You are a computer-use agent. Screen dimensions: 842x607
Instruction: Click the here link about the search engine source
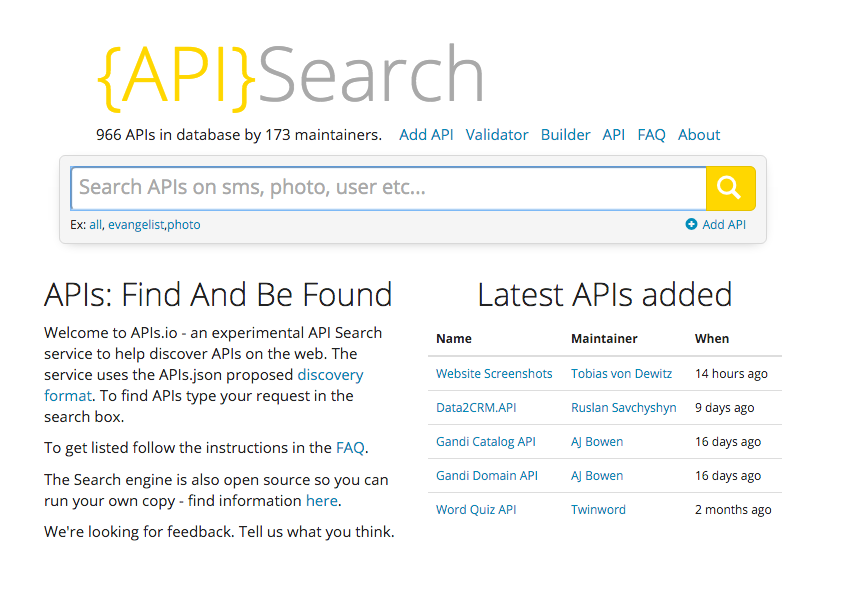[322, 500]
